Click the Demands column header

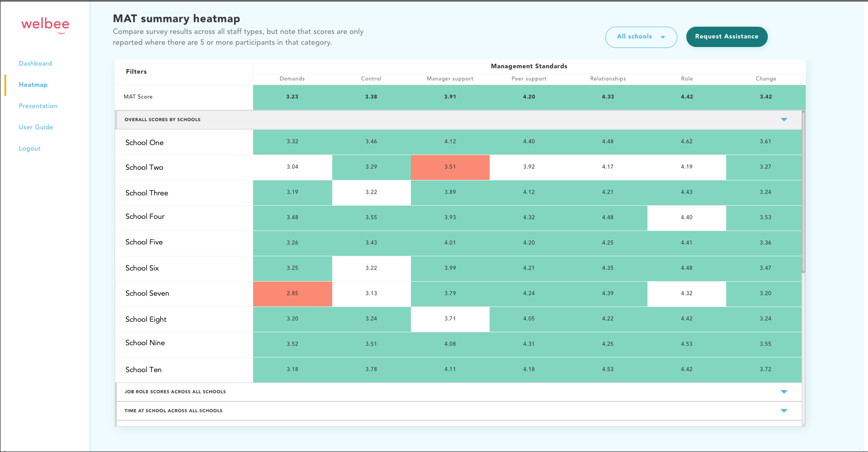click(292, 79)
